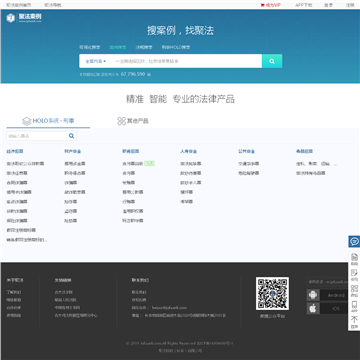This screenshot has width=360, height=360.
Task: Click the document icon in floating sidebar
Action: point(354,257)
